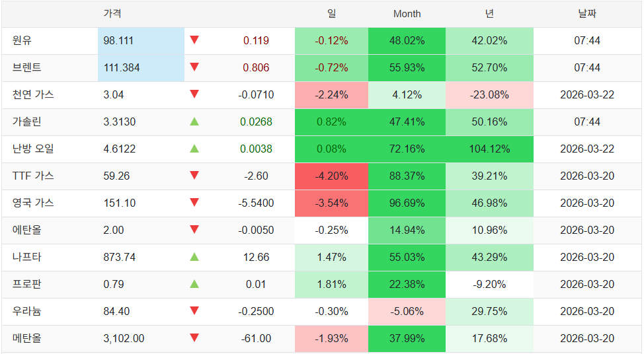Open the 원유 commodity link
Screen dimensions: 644x354
[x=22, y=40]
